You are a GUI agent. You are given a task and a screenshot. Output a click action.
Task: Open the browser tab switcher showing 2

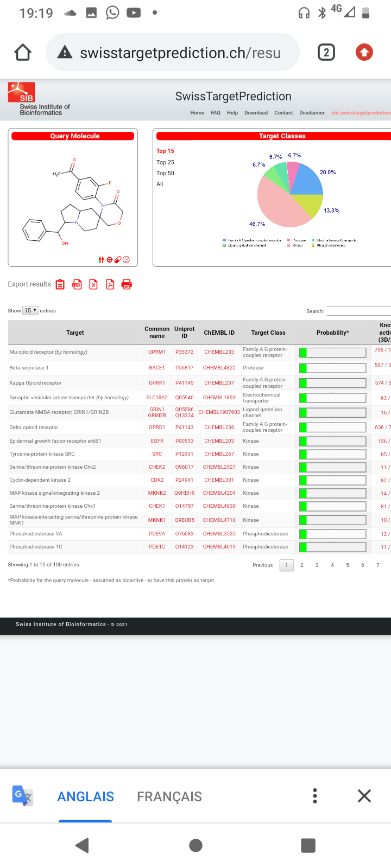pyautogui.click(x=326, y=53)
